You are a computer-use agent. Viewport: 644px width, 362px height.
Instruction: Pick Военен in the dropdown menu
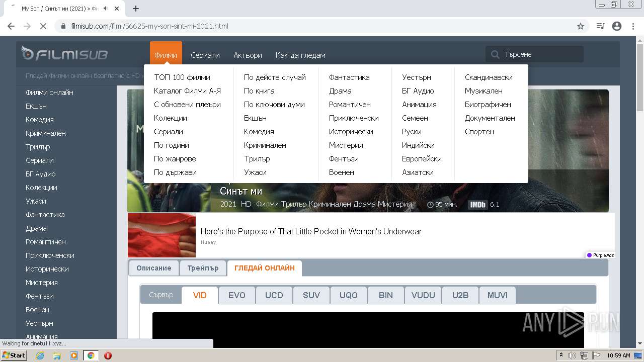[x=342, y=172]
